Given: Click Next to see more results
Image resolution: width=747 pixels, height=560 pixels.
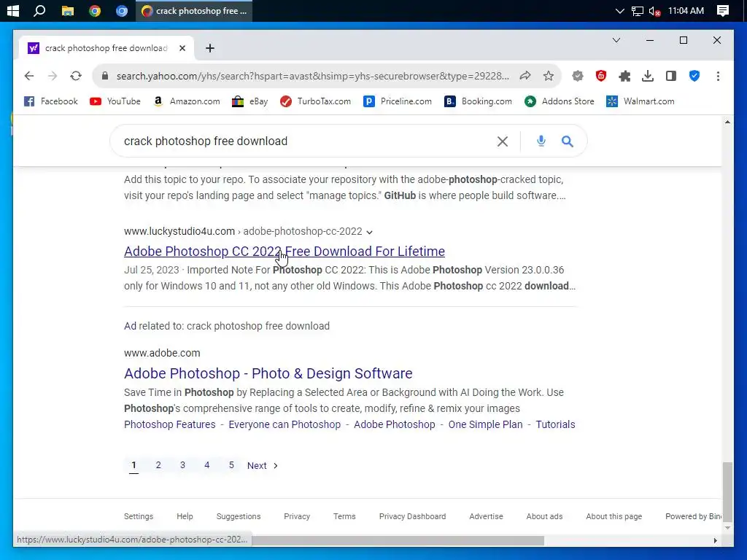Looking at the screenshot, I should 263,466.
